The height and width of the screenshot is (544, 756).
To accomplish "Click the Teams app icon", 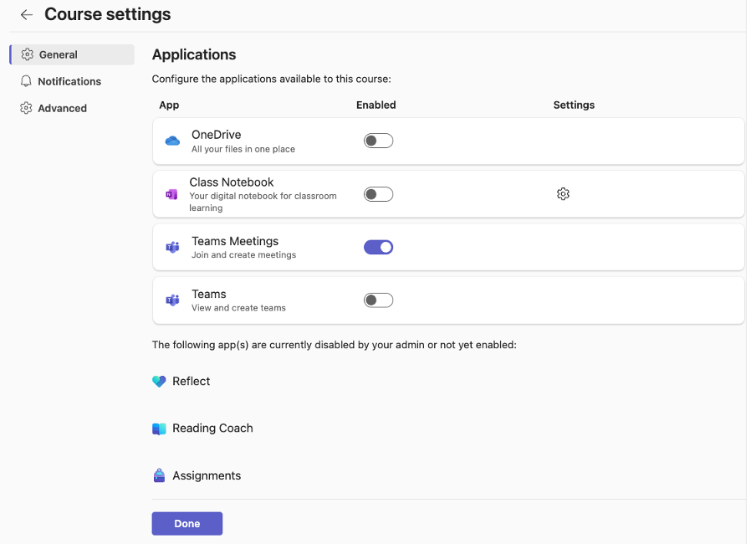I will click(172, 299).
